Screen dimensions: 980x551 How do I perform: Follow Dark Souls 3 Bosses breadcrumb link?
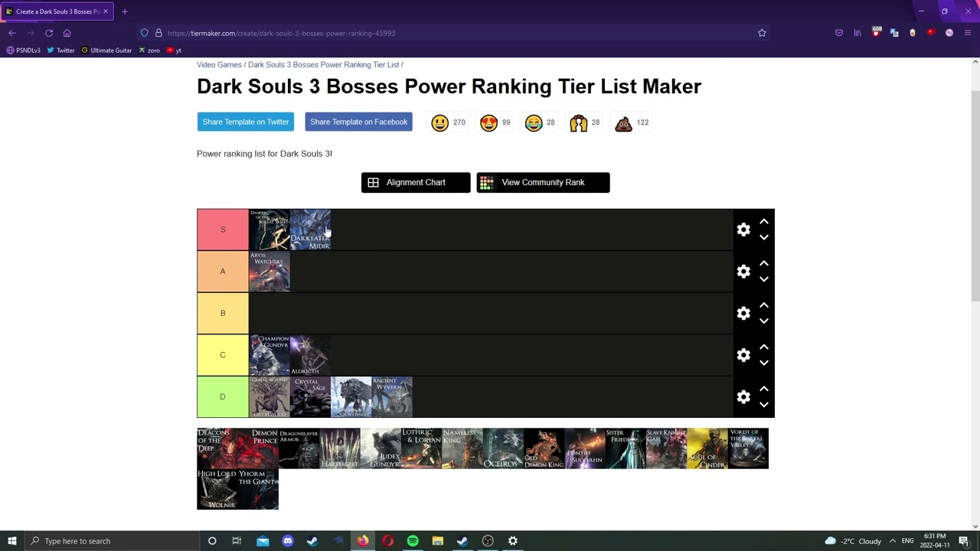[323, 65]
